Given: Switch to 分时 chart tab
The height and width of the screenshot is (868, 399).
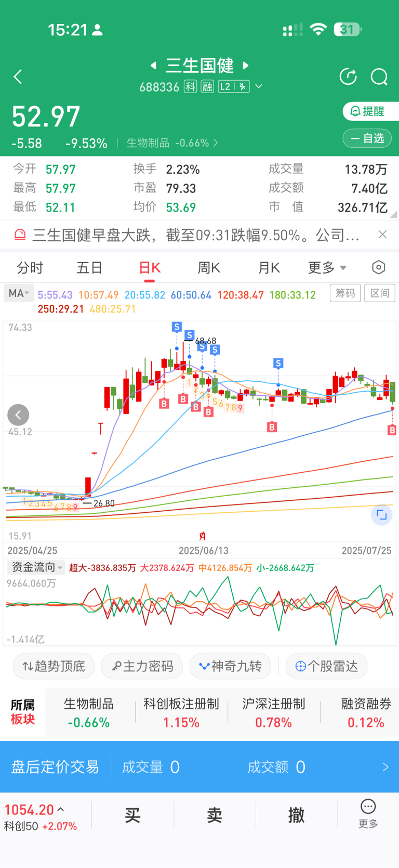Looking at the screenshot, I should [x=30, y=268].
